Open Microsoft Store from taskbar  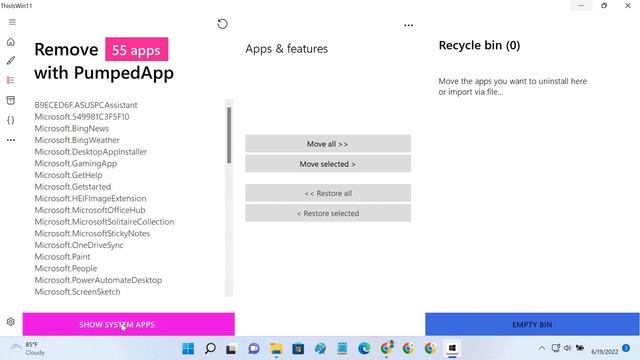(x=298, y=349)
